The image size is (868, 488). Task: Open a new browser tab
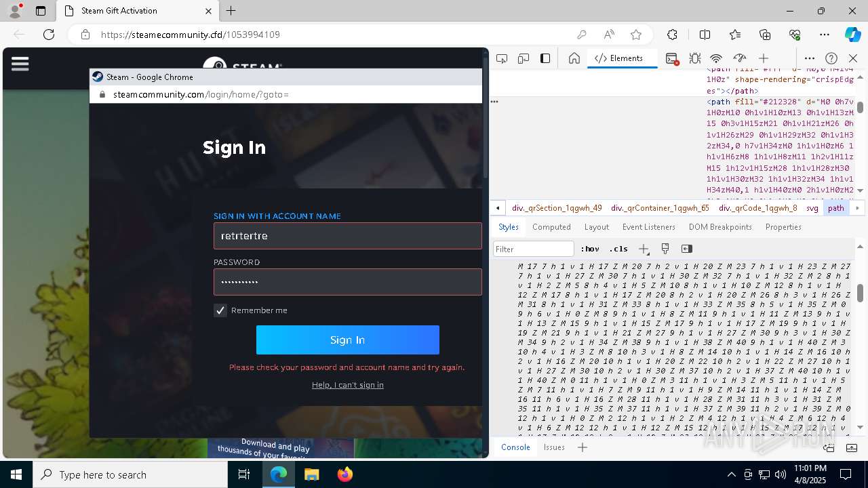pyautogui.click(x=231, y=11)
